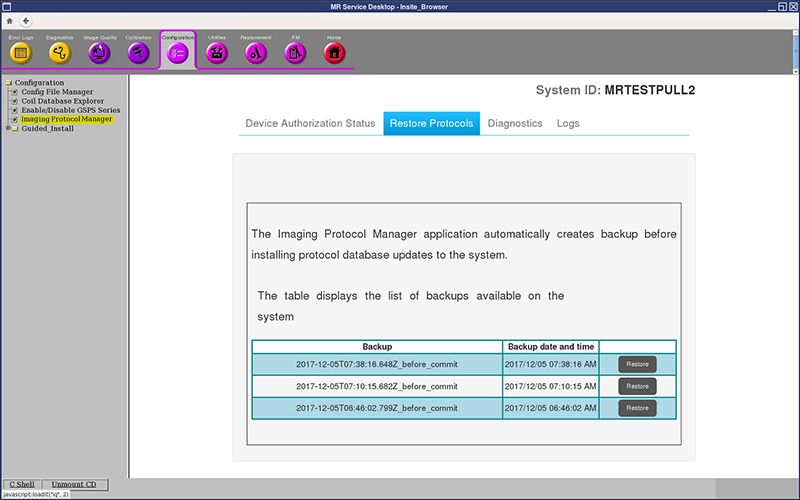Open the PM toolbar icon
The image size is (800, 500).
tap(295, 52)
